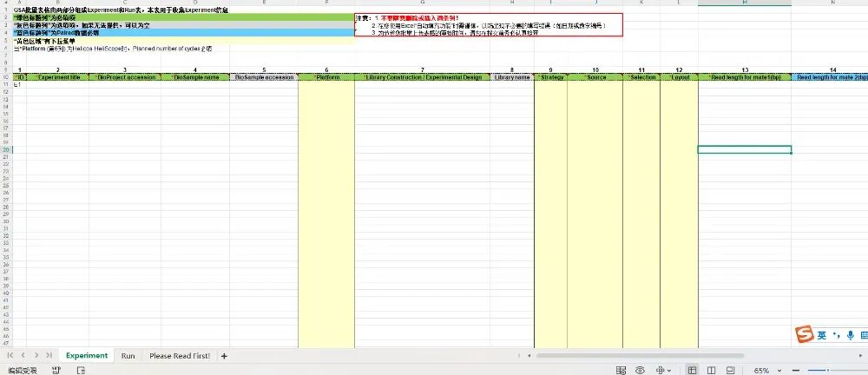Click the 'Platform' header cell
The image size is (868, 375).
(x=326, y=77)
